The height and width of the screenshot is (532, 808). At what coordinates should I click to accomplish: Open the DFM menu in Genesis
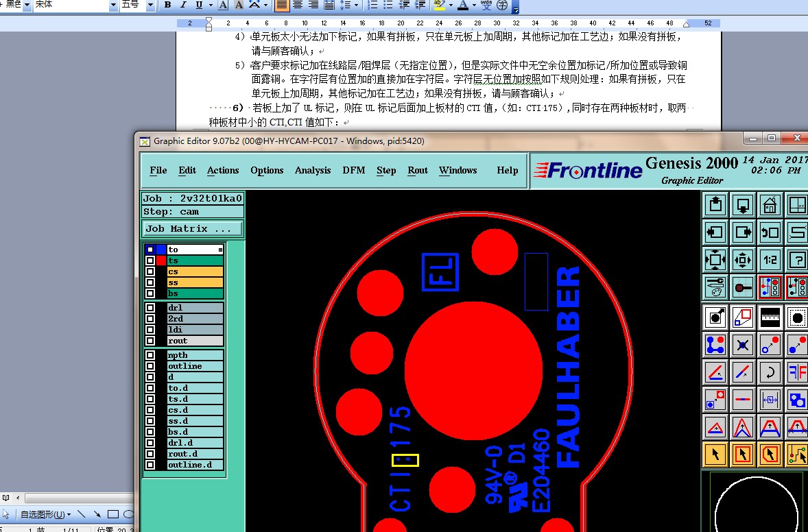click(x=354, y=171)
